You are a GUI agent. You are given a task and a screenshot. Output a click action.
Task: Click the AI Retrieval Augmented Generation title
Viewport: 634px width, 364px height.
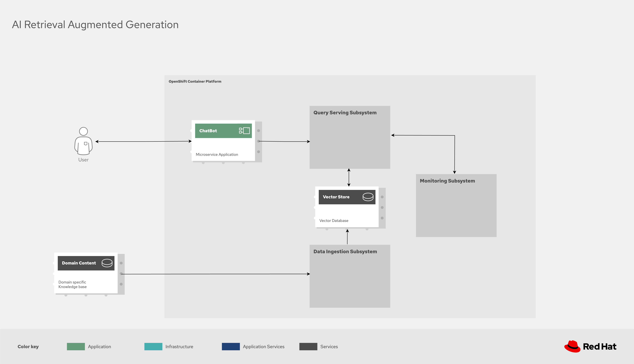coord(95,25)
